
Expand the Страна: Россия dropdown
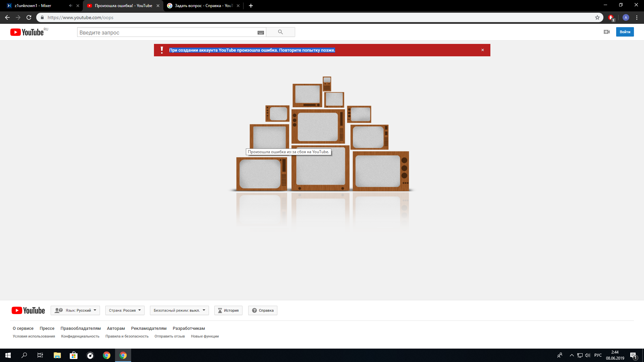point(125,310)
